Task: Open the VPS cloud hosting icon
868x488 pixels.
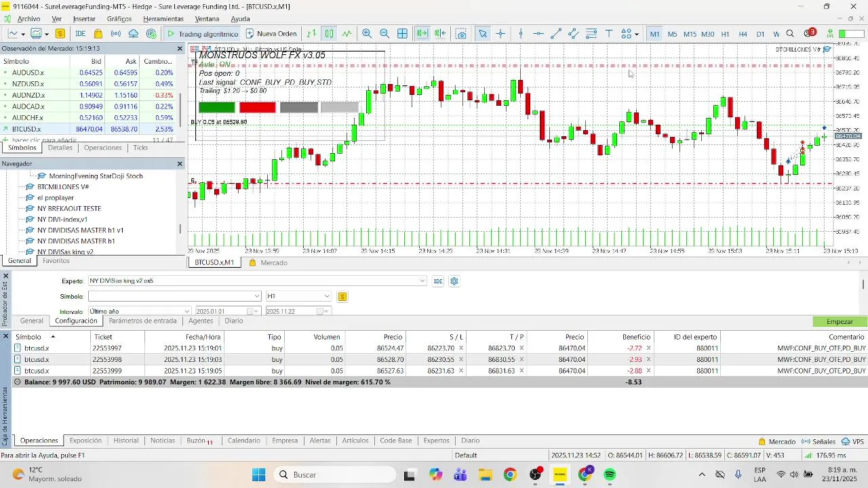Action: point(134,34)
